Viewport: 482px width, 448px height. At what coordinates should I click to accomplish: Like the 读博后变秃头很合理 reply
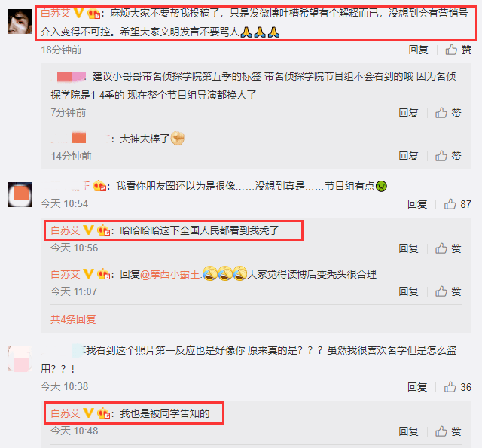(448, 291)
